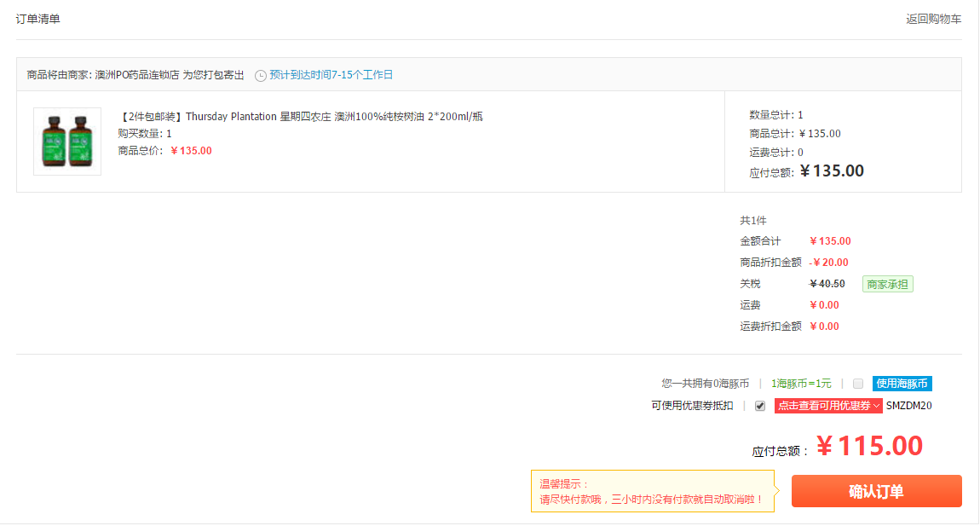This screenshot has height=526, width=980.
Task: Click the 您一共拥有0海豚币 balance text
Action: [705, 384]
